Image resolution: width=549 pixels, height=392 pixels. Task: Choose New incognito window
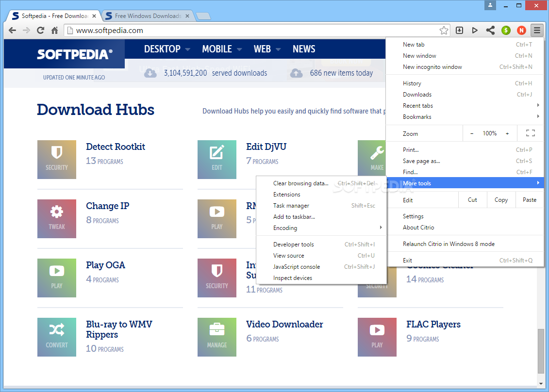(465, 67)
